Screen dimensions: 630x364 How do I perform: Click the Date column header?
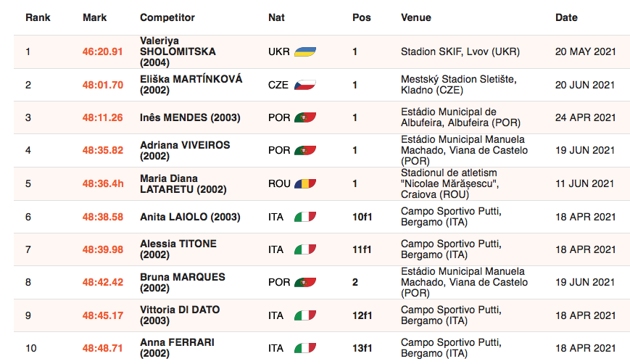click(x=566, y=17)
